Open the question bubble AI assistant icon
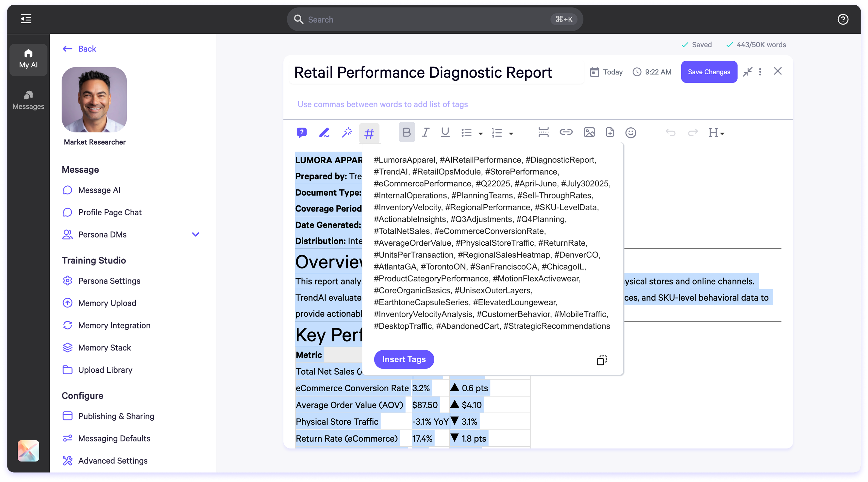The width and height of the screenshot is (868, 482). pos(302,133)
